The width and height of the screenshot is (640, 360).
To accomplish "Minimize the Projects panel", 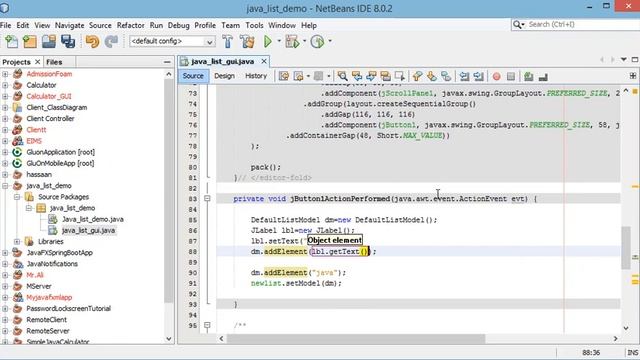I will pyautogui.click(x=167, y=62).
